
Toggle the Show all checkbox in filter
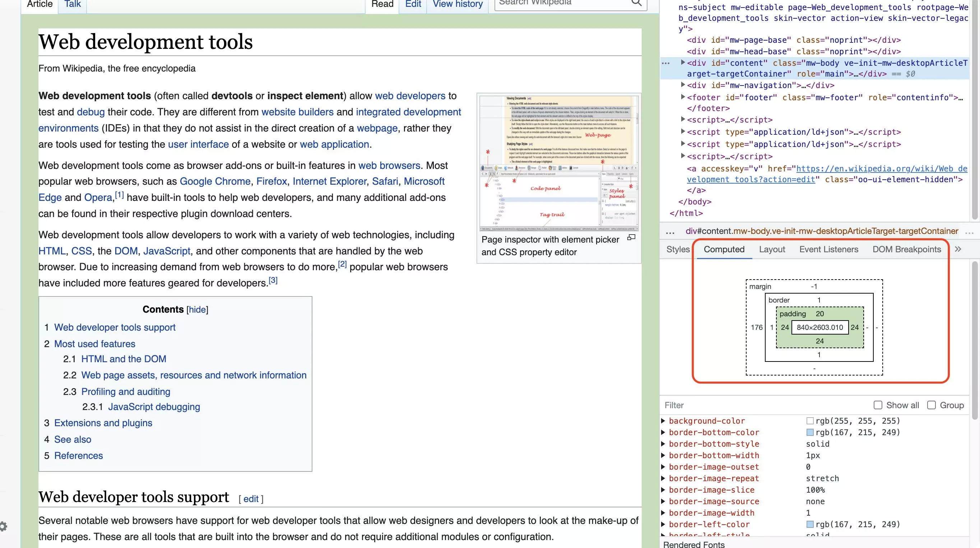coord(877,405)
